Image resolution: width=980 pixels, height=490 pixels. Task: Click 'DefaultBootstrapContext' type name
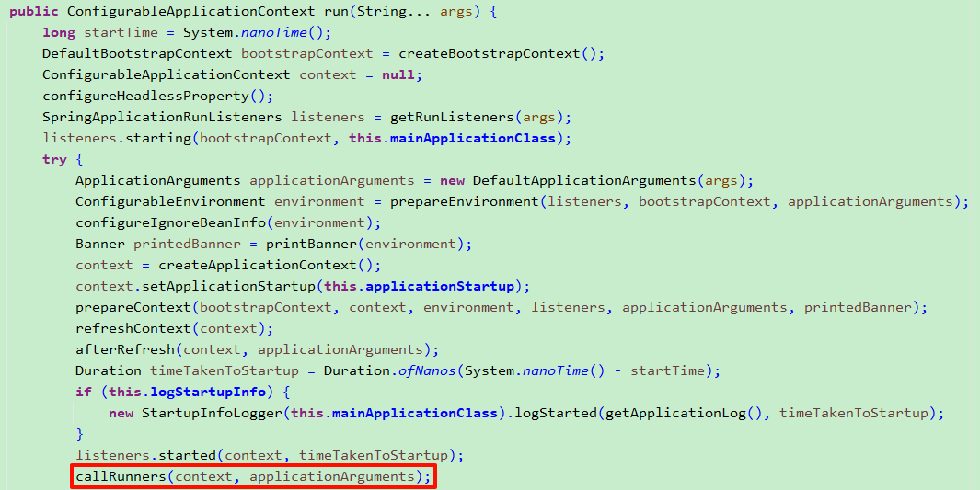tap(137, 53)
